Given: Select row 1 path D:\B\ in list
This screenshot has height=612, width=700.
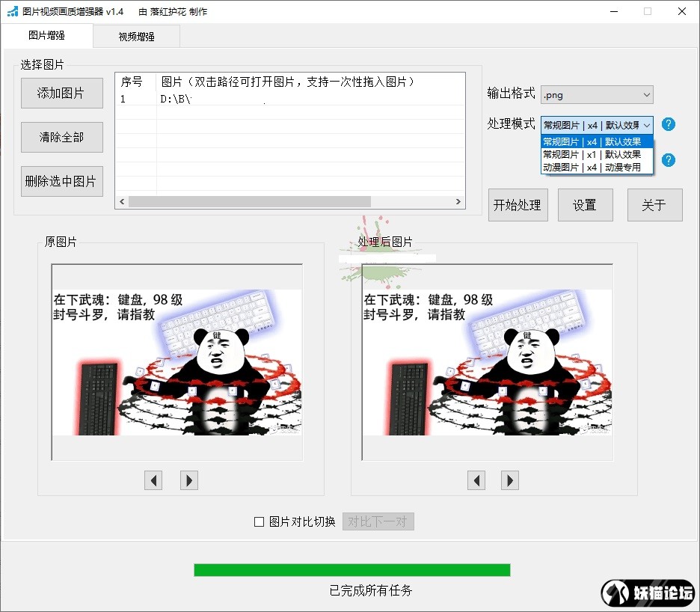Looking at the screenshot, I should point(290,100).
